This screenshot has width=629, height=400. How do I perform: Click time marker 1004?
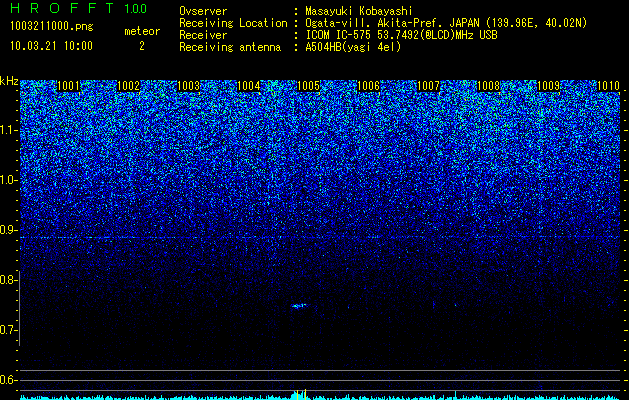[248, 86]
